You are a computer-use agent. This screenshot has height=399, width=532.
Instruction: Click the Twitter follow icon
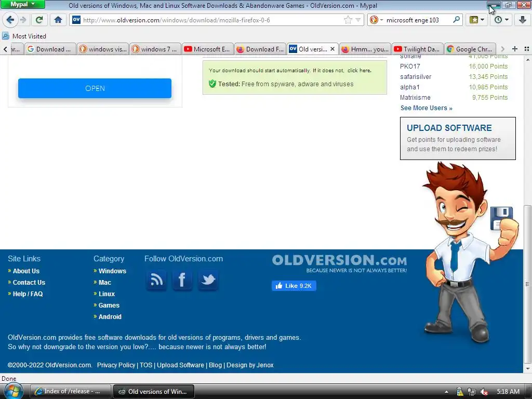tap(208, 280)
